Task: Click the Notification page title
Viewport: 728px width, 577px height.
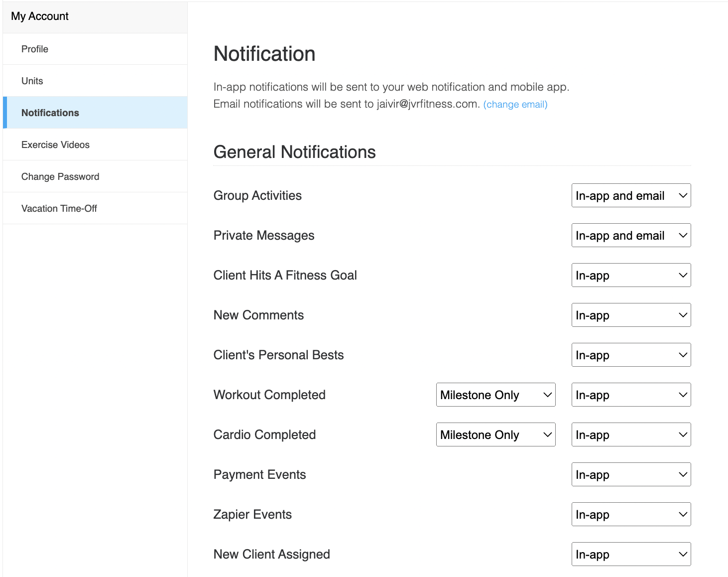Action: 264,54
